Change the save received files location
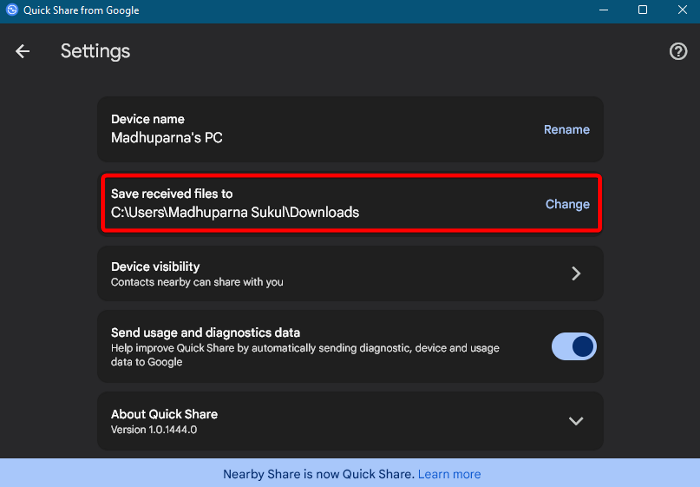 [x=567, y=204]
